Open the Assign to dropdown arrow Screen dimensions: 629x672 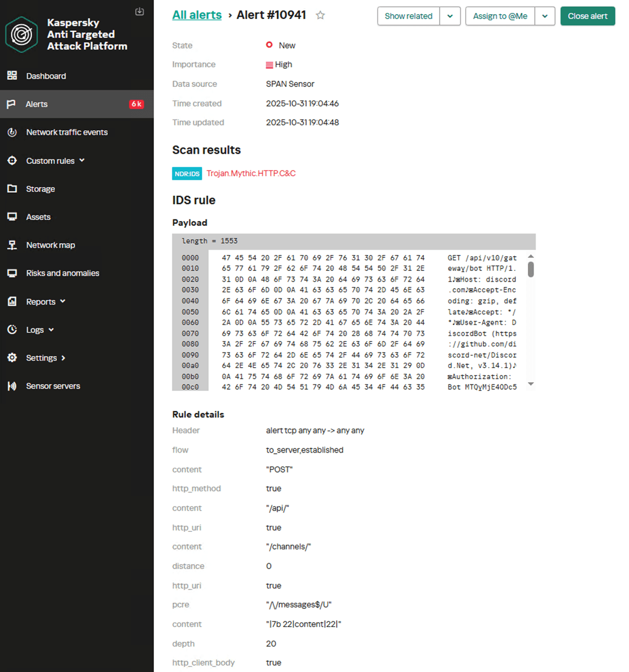544,16
